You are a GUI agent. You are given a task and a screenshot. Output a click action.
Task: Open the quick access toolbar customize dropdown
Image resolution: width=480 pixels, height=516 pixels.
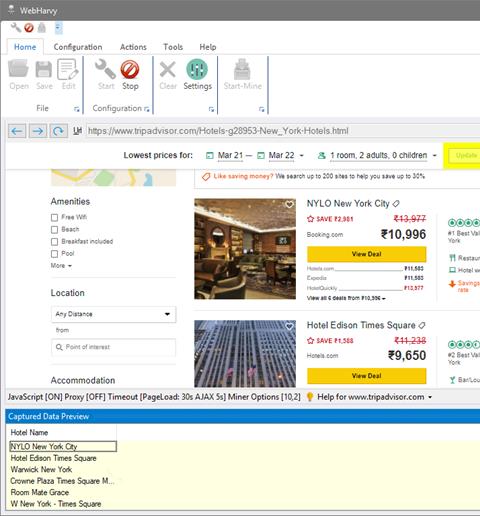click(58, 28)
